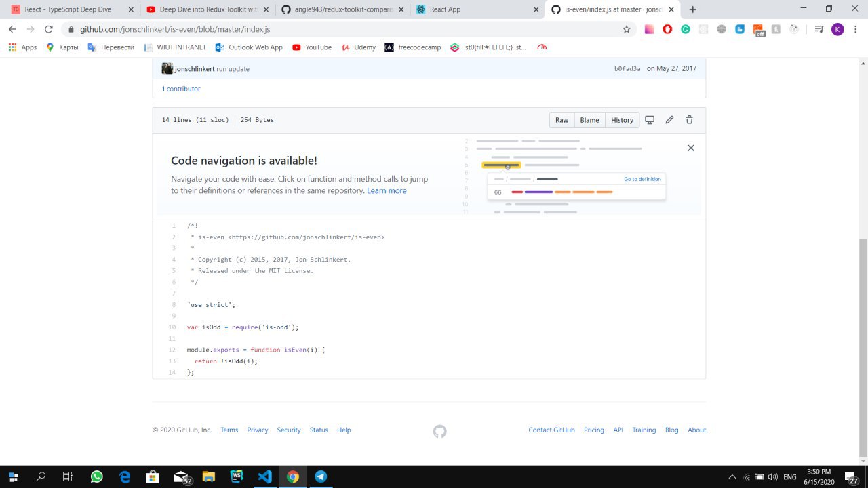Switch to React TypeScript Deep Dive tab
Screen dimensions: 868x488
(x=71, y=9)
